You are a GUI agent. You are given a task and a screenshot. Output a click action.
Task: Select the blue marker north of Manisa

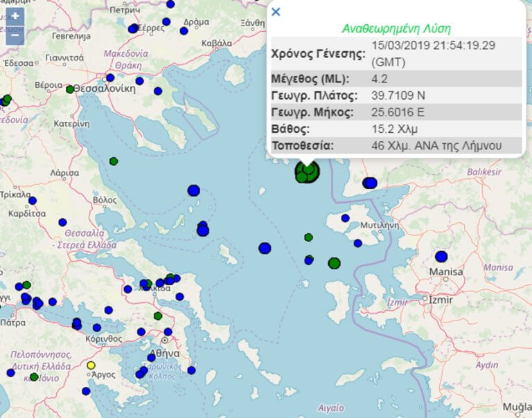441,257
